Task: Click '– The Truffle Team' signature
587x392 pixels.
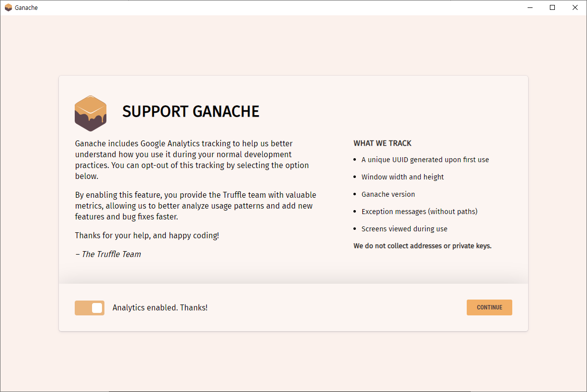Action: (x=108, y=255)
